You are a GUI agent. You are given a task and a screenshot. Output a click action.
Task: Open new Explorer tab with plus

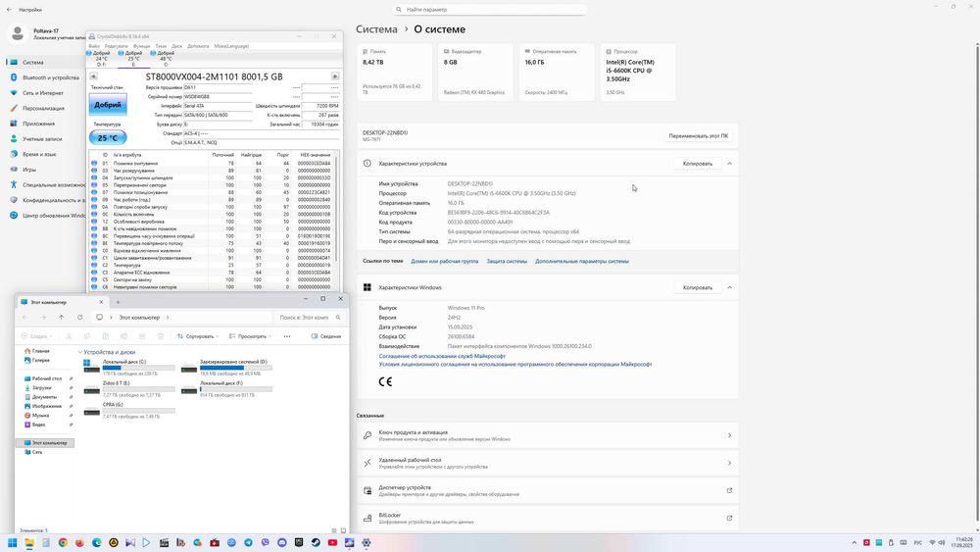click(118, 302)
